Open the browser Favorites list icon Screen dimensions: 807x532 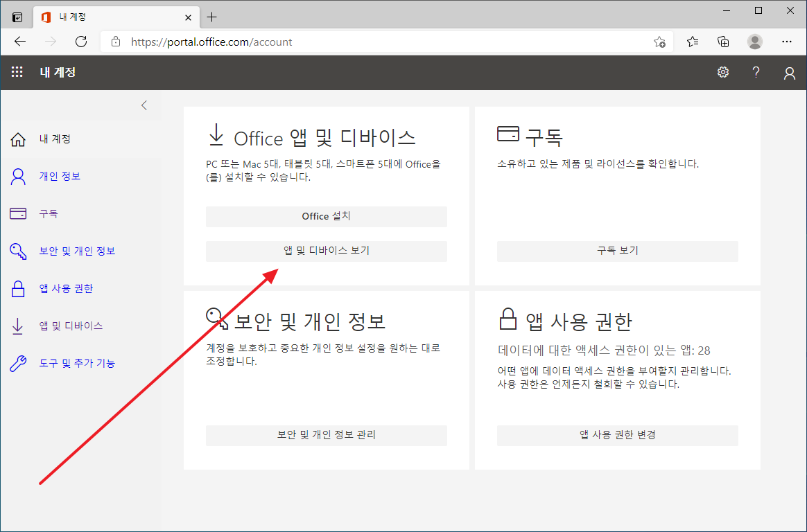tap(693, 42)
